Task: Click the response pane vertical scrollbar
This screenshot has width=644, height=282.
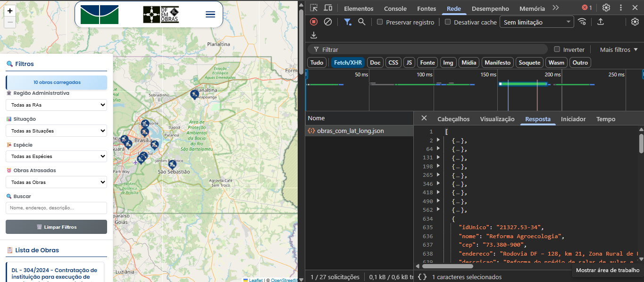Action: click(641, 143)
